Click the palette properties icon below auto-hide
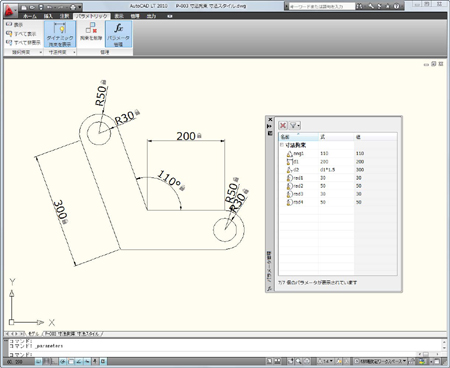The image size is (450, 368). point(270,133)
